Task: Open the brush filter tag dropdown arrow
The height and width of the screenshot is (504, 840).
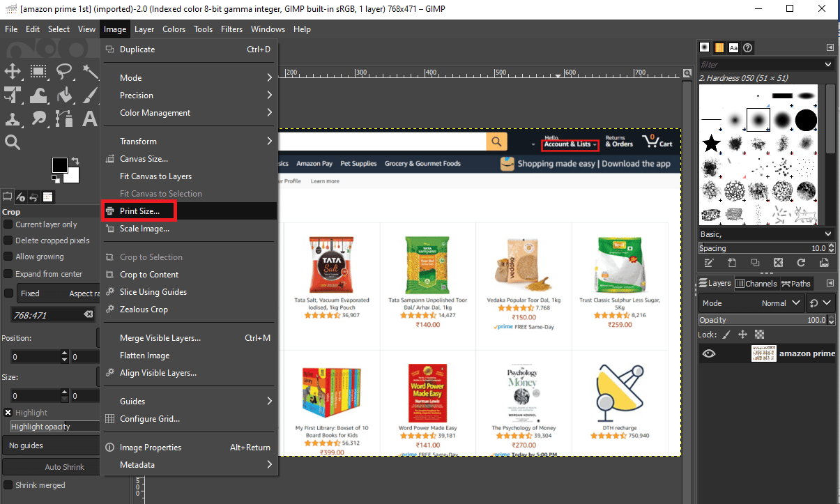Action: [x=828, y=64]
